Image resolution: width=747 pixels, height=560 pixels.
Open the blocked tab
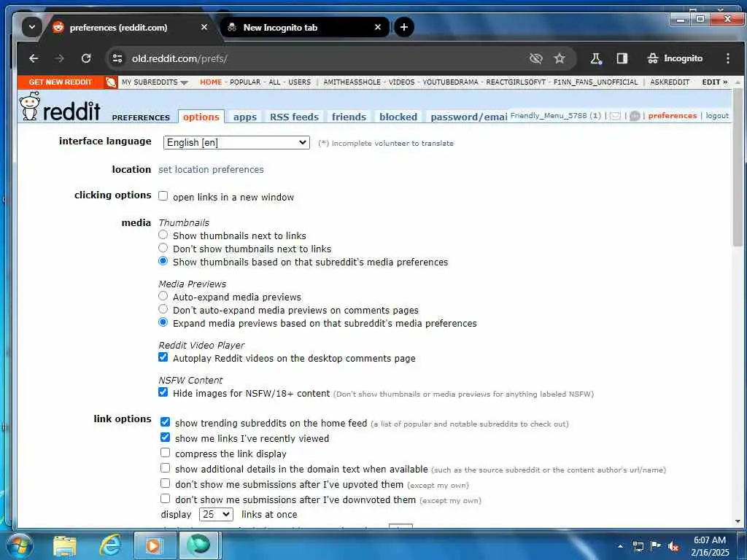pyautogui.click(x=398, y=117)
